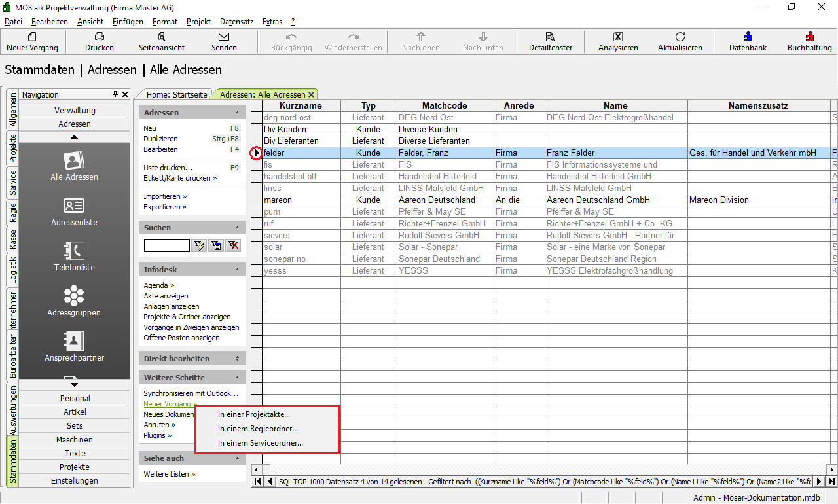Open the Detailfenster toolbar icon

pos(551,37)
